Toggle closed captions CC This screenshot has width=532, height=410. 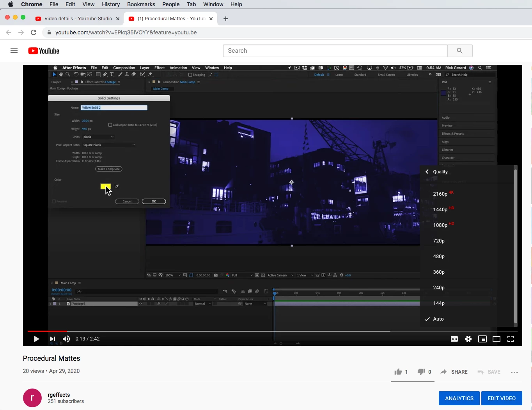(454, 339)
